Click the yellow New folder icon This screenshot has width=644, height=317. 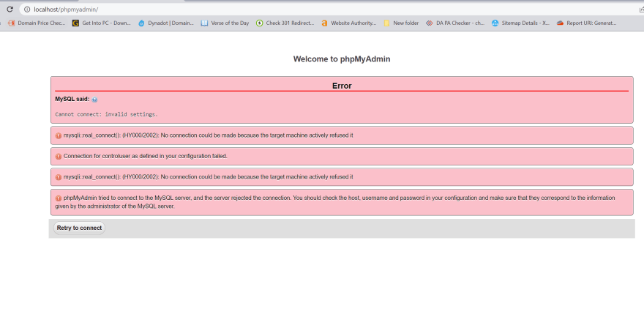(x=386, y=23)
